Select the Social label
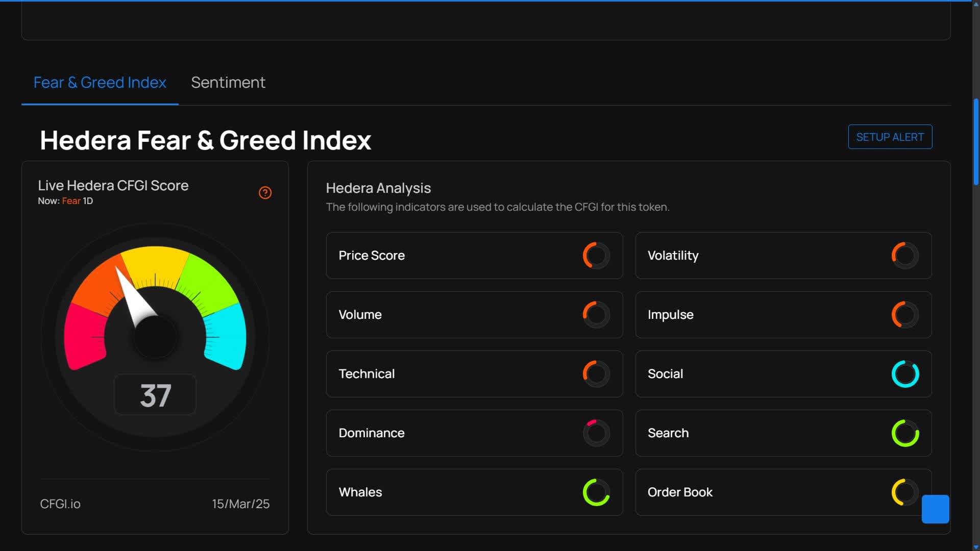 tap(665, 374)
